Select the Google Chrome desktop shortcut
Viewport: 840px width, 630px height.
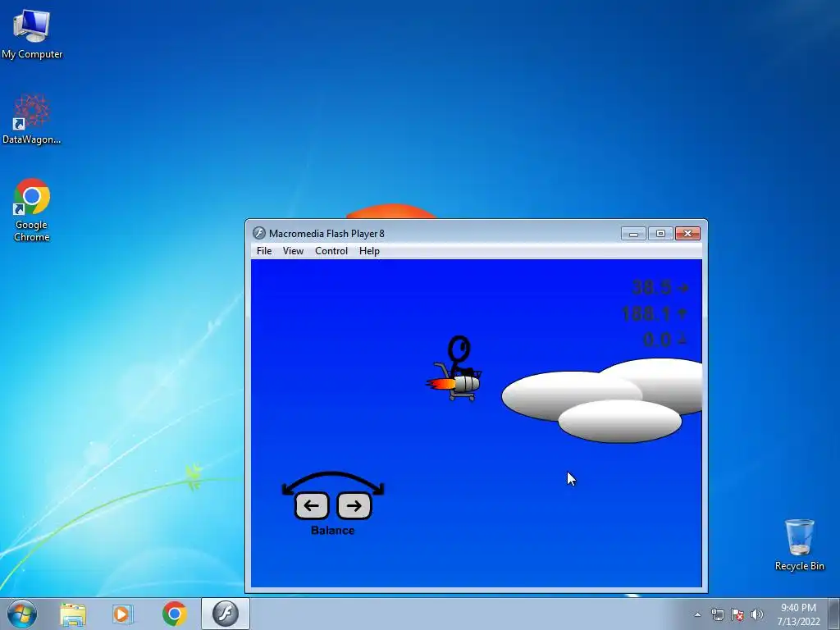(x=32, y=210)
